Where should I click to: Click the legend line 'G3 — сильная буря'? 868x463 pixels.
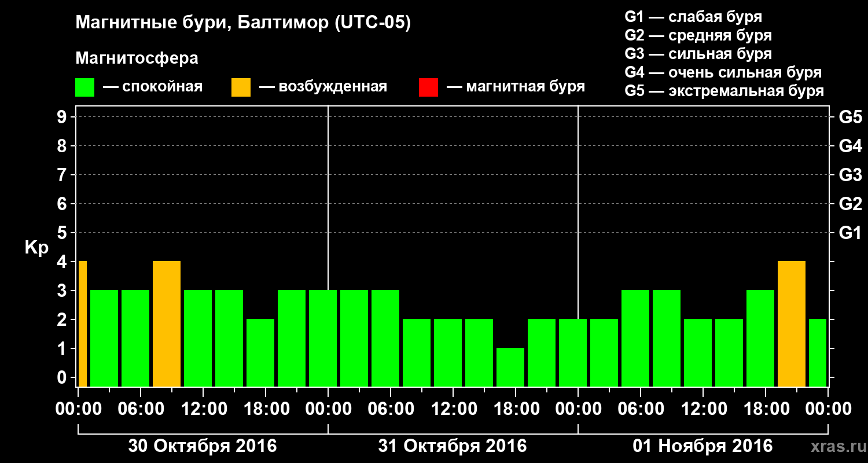[x=698, y=54]
